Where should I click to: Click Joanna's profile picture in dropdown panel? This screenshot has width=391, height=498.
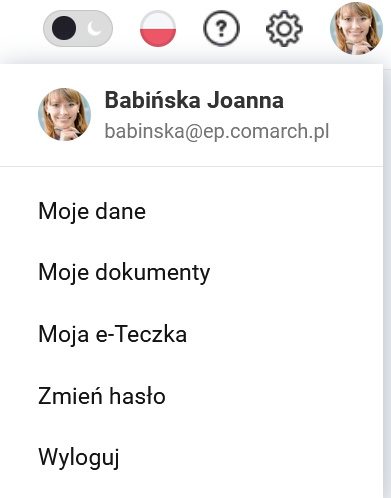[64, 114]
